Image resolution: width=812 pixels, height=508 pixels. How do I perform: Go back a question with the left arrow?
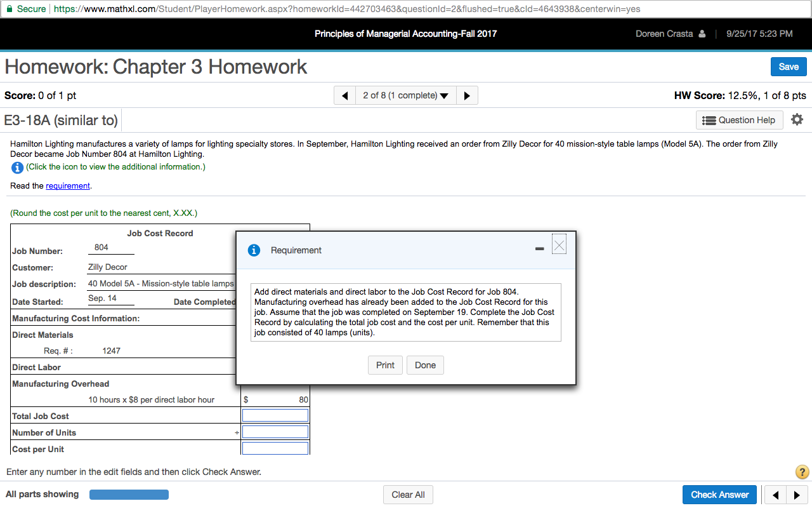[x=344, y=95]
